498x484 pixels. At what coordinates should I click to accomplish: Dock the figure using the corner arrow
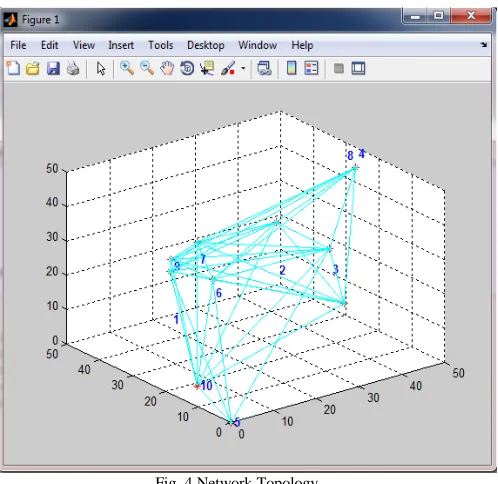tap(484, 45)
